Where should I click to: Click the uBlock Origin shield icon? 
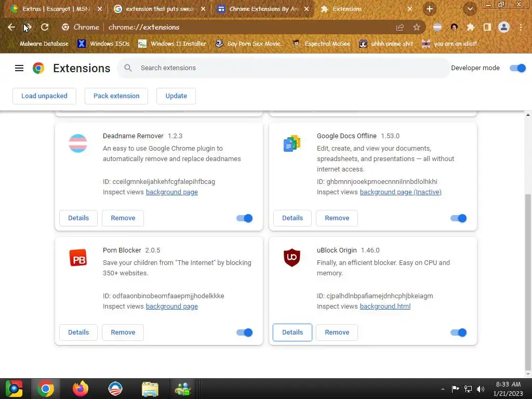coord(292,258)
